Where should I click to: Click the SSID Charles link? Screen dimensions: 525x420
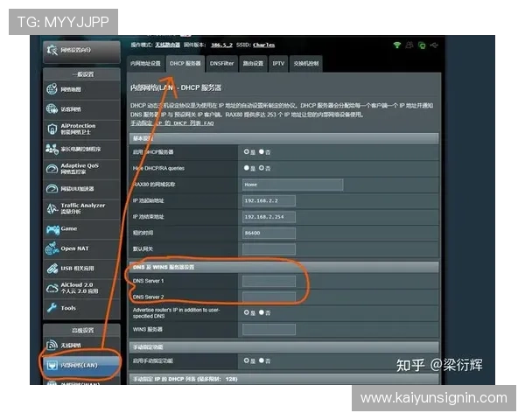click(264, 45)
